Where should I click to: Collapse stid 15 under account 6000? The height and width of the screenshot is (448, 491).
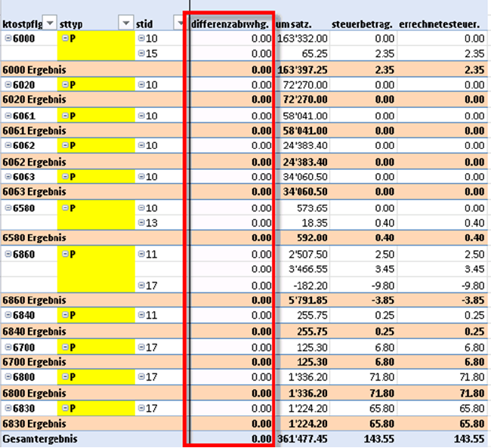(141, 53)
